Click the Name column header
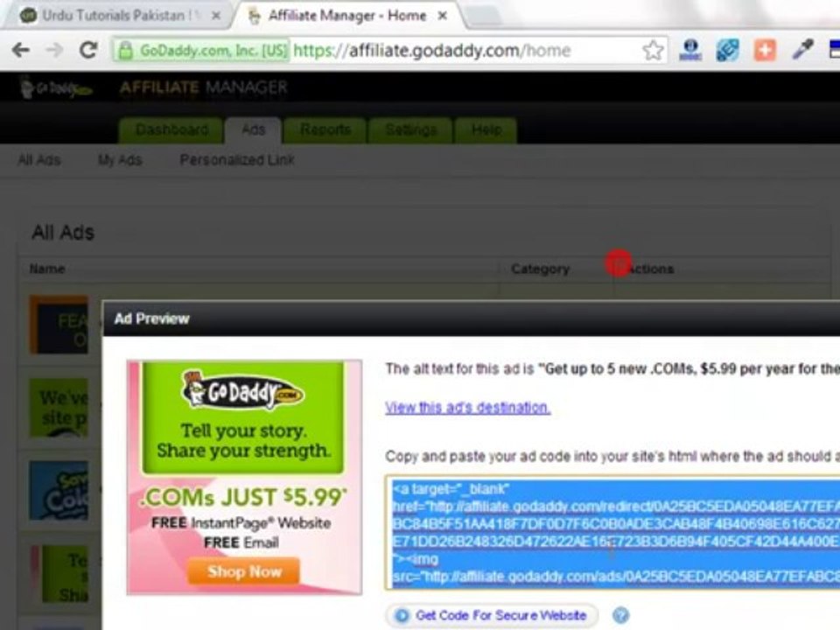 (47, 269)
